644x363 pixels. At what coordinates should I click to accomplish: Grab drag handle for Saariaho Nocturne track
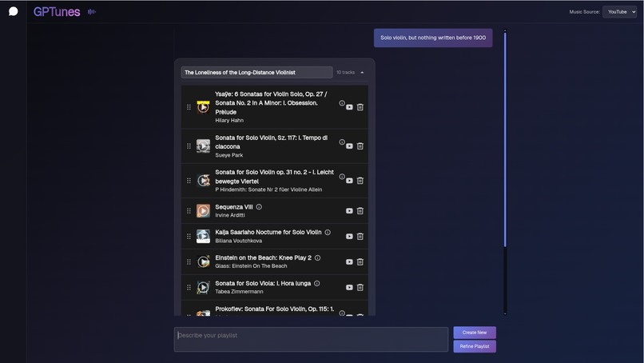pos(189,237)
